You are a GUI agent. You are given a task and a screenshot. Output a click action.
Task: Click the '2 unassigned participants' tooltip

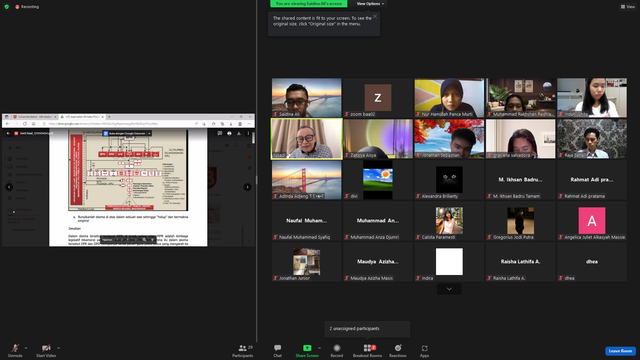pos(367,329)
